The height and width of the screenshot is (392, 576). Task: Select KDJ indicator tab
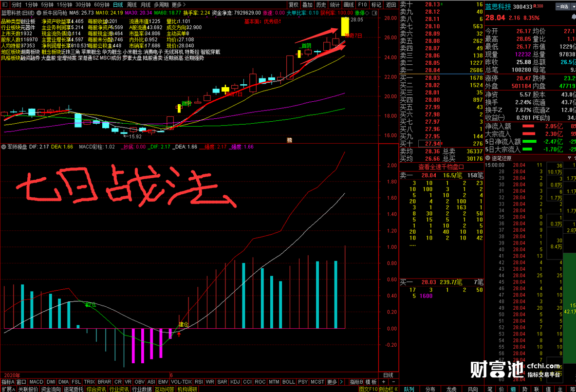pos(235,382)
